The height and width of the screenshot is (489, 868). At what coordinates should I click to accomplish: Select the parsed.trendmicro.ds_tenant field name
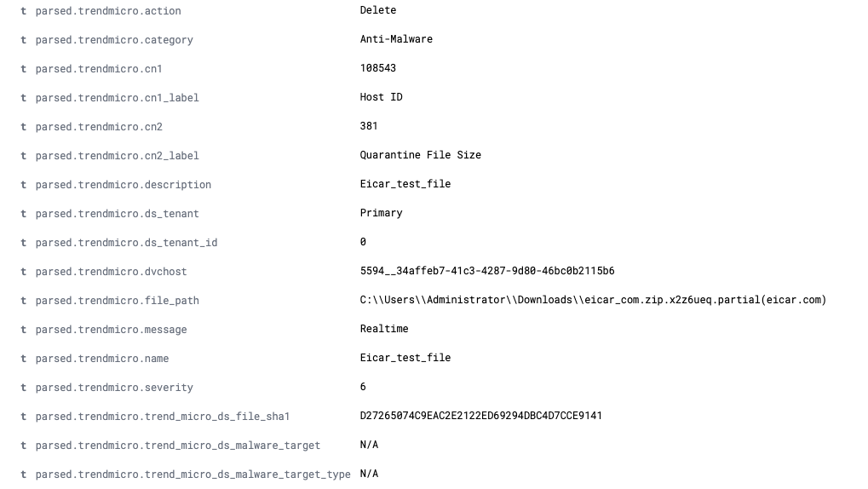[117, 214]
